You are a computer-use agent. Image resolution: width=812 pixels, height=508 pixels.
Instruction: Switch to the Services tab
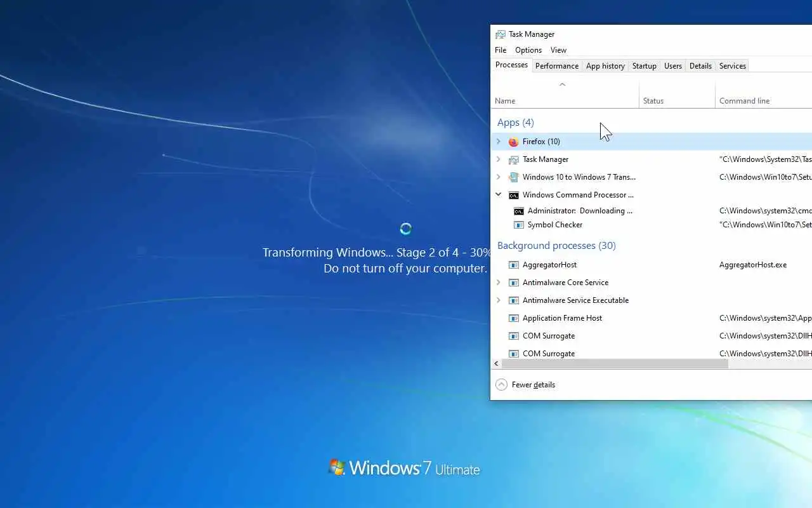(733, 66)
